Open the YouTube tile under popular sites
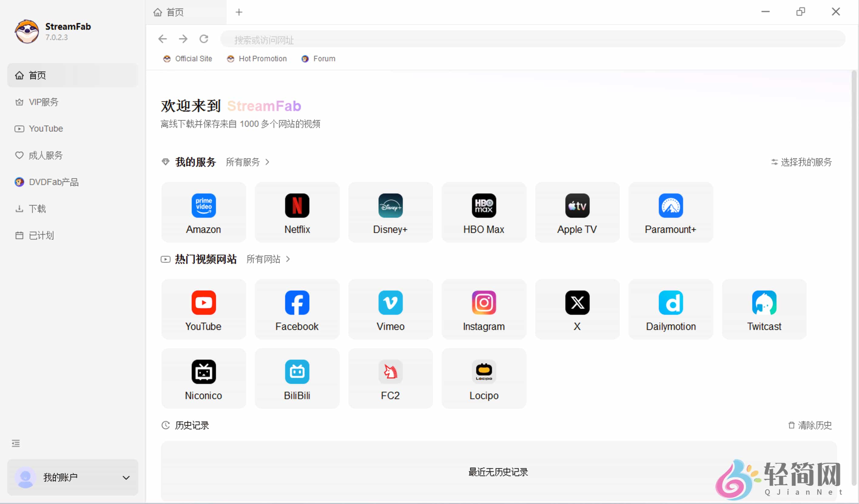The width and height of the screenshot is (859, 504). [x=204, y=309]
